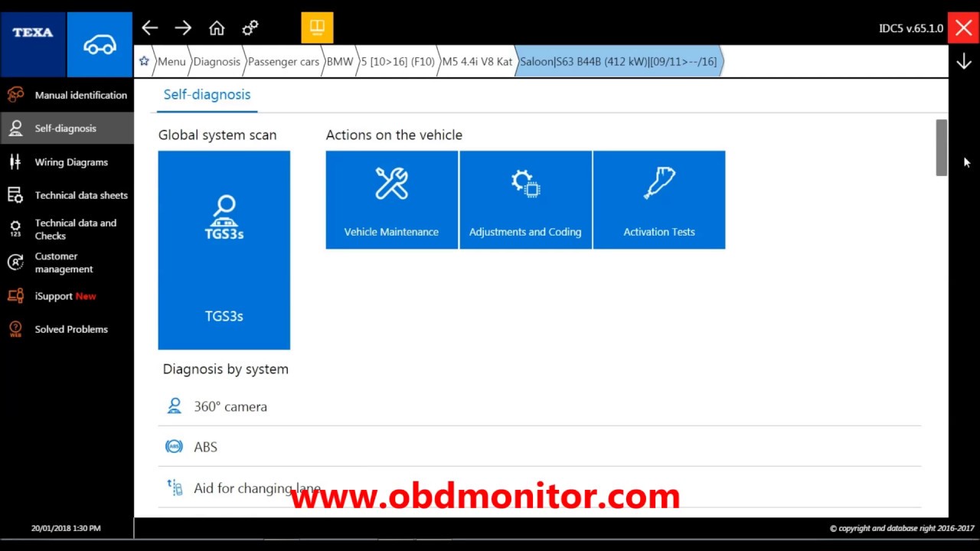Click the lane change aid icon

(x=175, y=487)
